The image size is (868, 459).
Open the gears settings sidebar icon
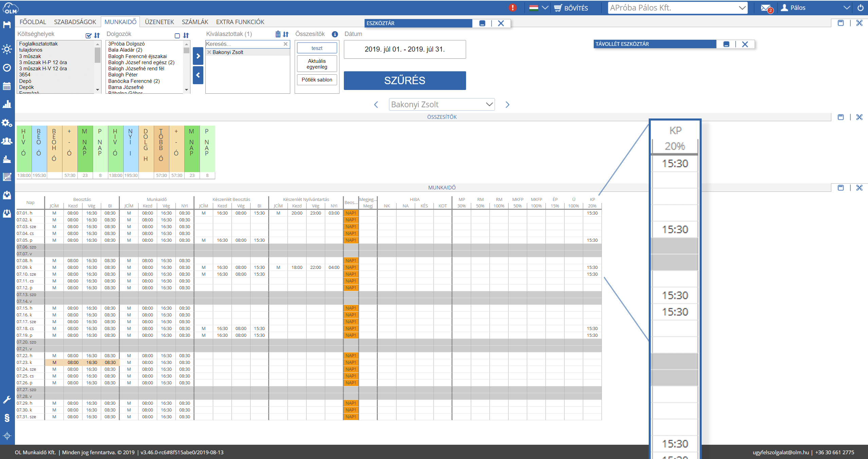click(x=7, y=123)
